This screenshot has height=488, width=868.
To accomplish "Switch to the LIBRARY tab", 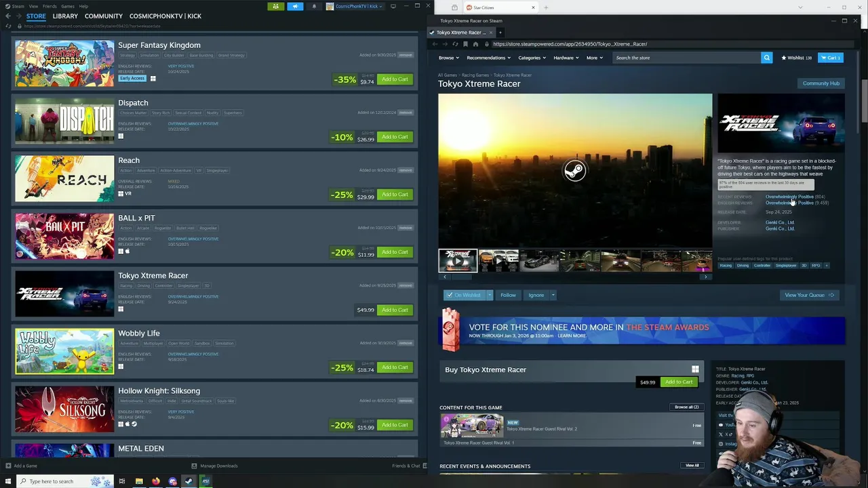I will pyautogui.click(x=65, y=16).
